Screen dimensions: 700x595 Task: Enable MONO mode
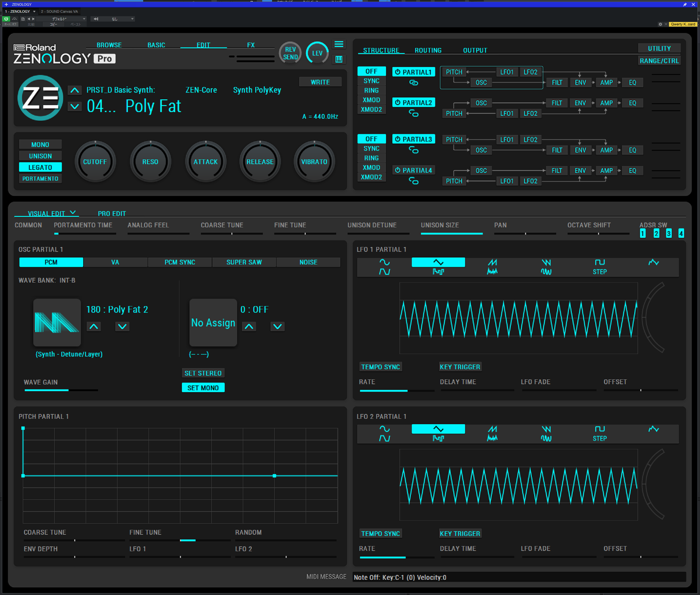40,144
